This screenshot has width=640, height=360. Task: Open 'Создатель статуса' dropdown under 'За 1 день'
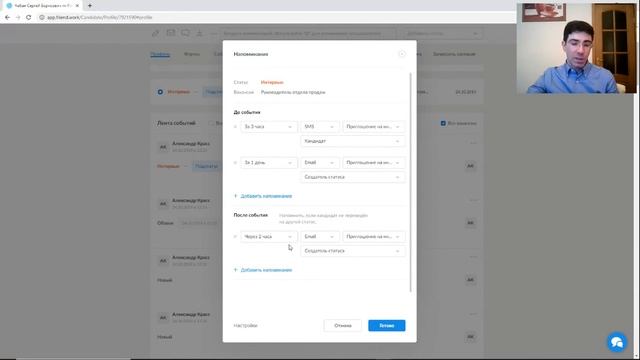[x=353, y=177]
